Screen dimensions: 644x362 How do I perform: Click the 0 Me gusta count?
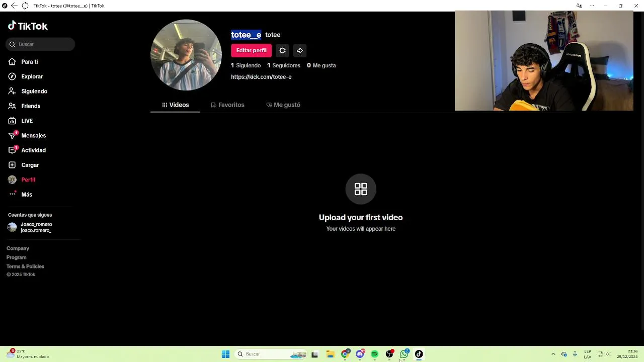coord(321,65)
